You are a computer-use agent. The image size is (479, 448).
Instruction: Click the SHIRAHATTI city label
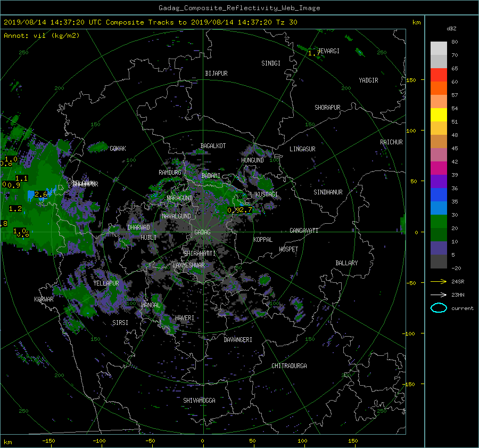coord(200,254)
